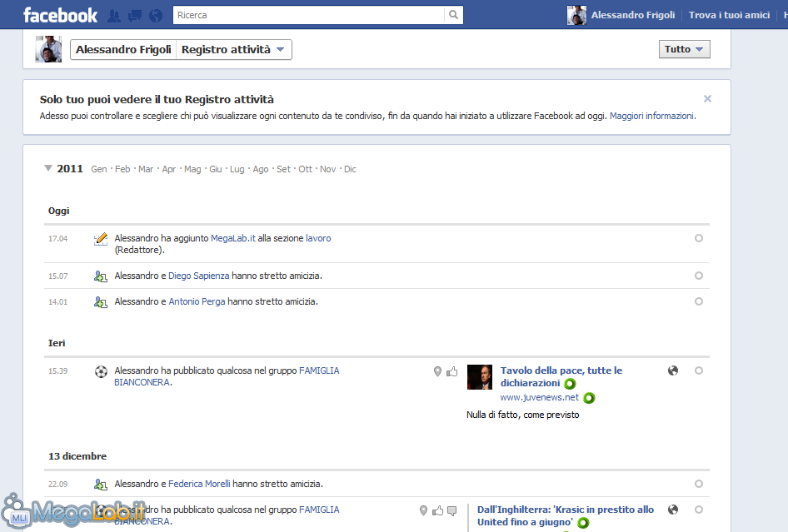Click the pencil edit icon on the 17.04 entry
788x532 pixels.
101,239
